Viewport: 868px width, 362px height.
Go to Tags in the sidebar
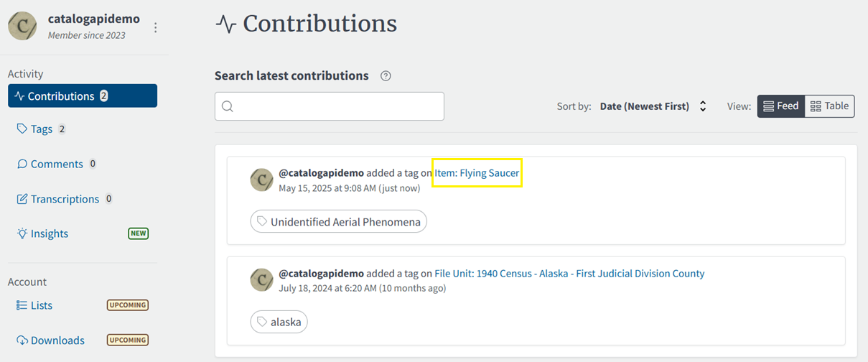pos(42,129)
